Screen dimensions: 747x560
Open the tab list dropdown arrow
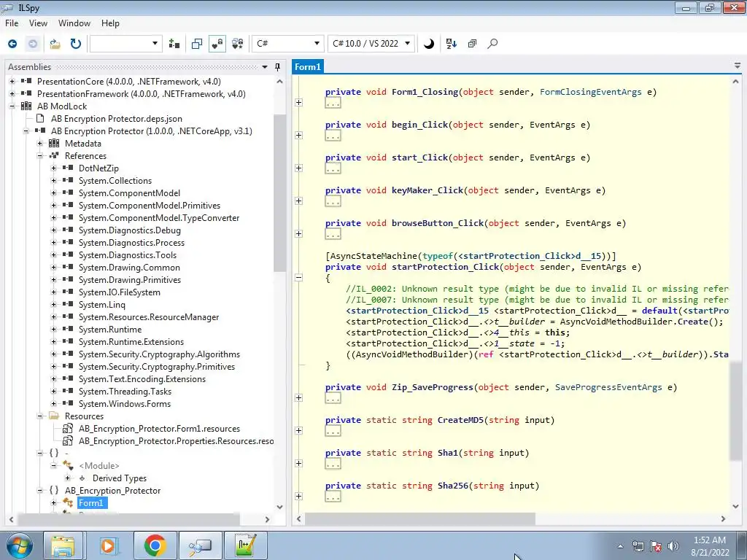[x=738, y=66]
